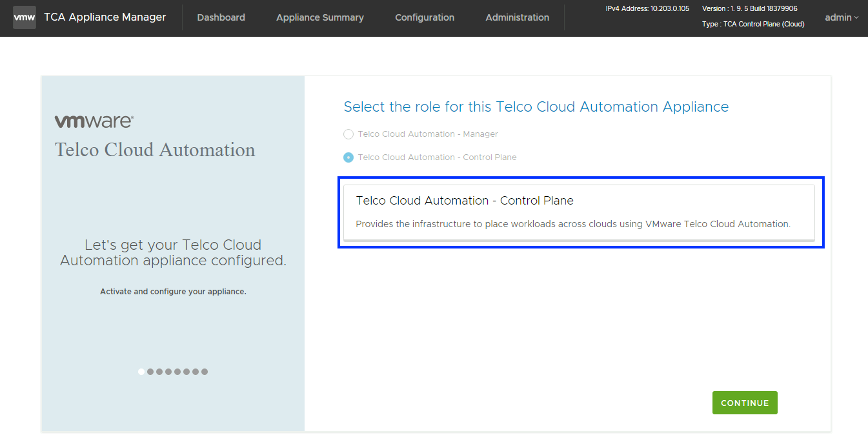Click the TCA Control Plane type label
The image size is (868, 444).
tap(753, 24)
